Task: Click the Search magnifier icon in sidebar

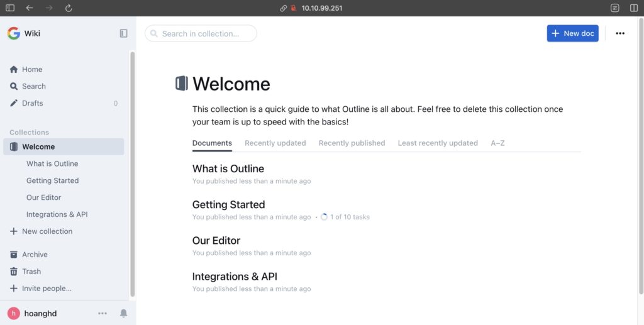Action: [14, 86]
